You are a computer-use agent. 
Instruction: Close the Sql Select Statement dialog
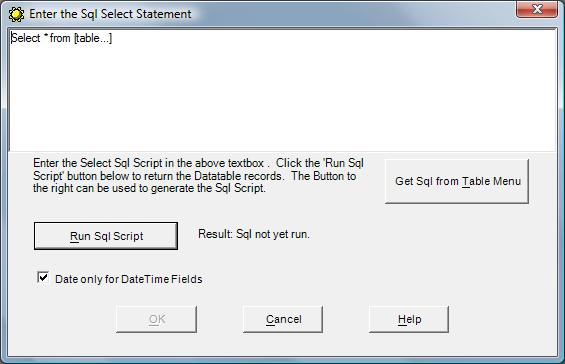point(537,9)
